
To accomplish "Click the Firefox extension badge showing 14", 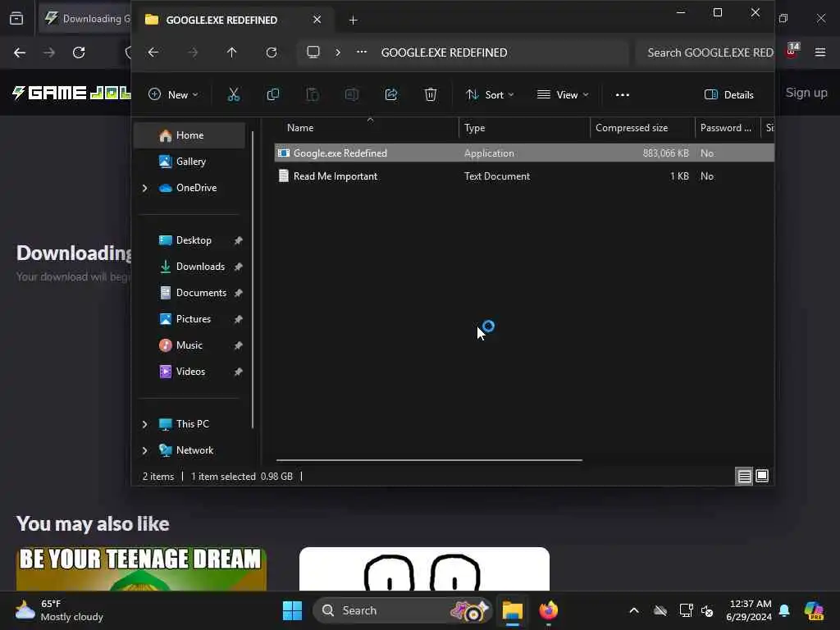I will [792, 50].
